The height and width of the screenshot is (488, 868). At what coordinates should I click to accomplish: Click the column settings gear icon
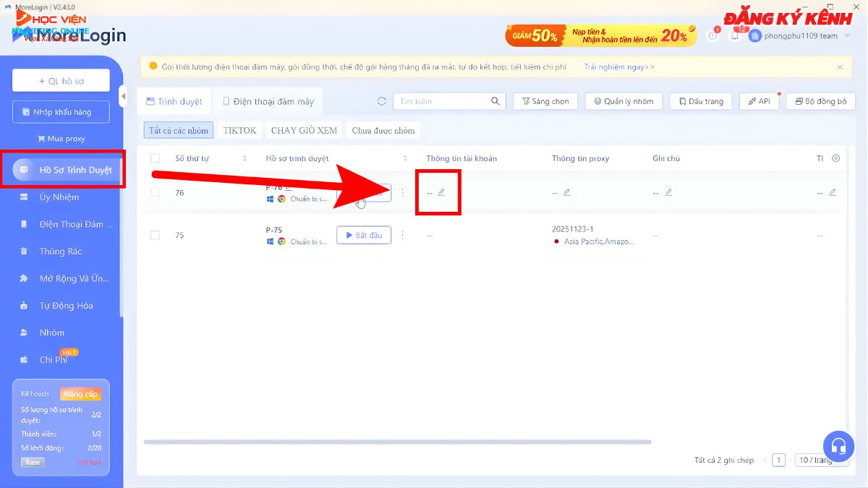(836, 158)
